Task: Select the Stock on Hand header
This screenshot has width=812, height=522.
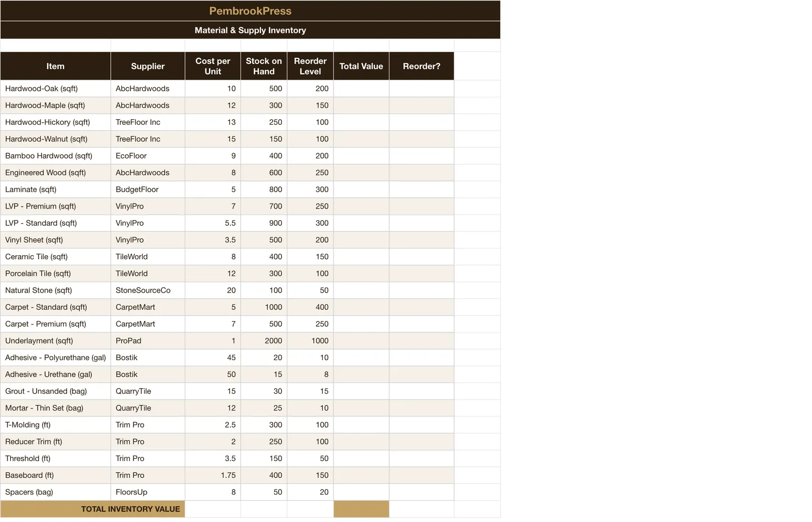Action: pos(264,66)
